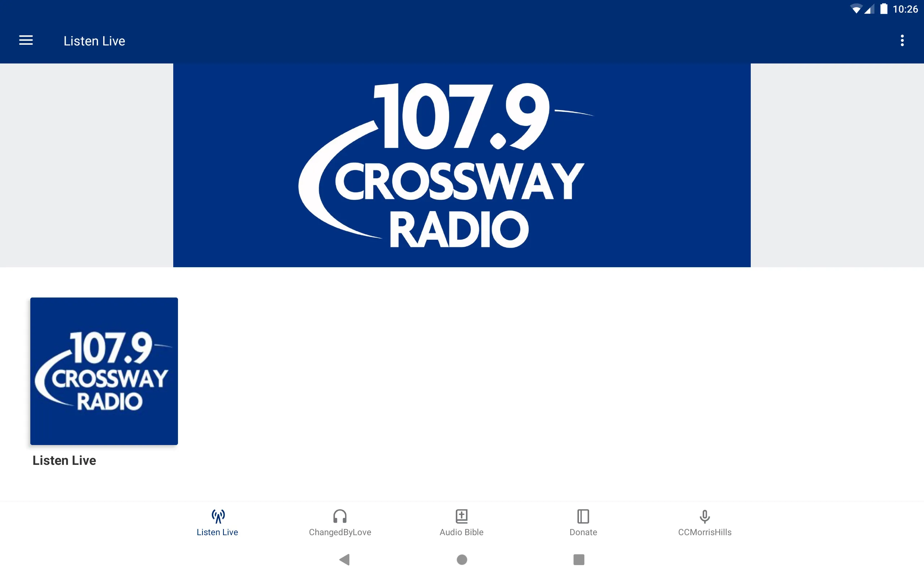Select the Listen Live tab
Image resolution: width=924 pixels, height=577 pixels.
click(x=218, y=522)
